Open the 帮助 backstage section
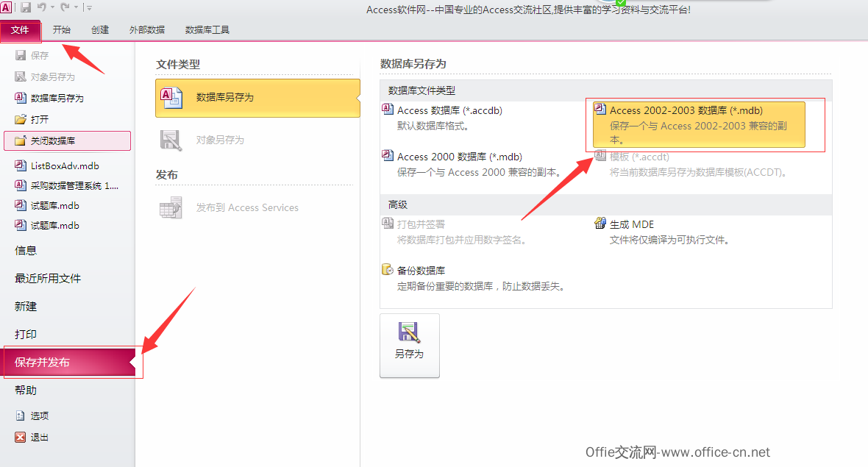 [x=26, y=390]
